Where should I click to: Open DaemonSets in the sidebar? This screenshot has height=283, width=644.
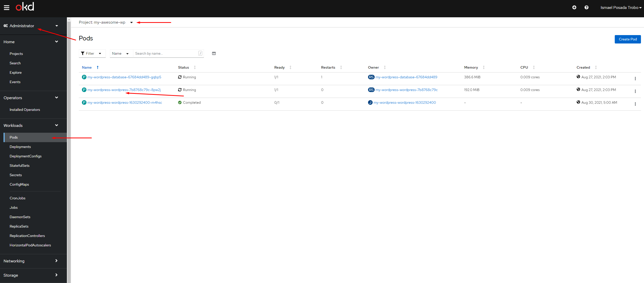(20, 217)
